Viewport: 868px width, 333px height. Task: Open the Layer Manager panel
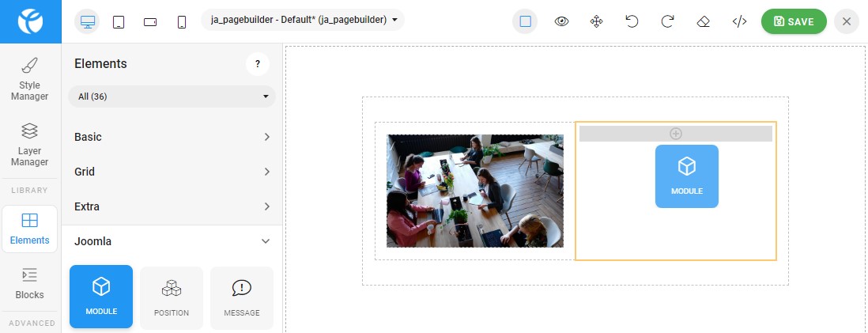[30, 145]
